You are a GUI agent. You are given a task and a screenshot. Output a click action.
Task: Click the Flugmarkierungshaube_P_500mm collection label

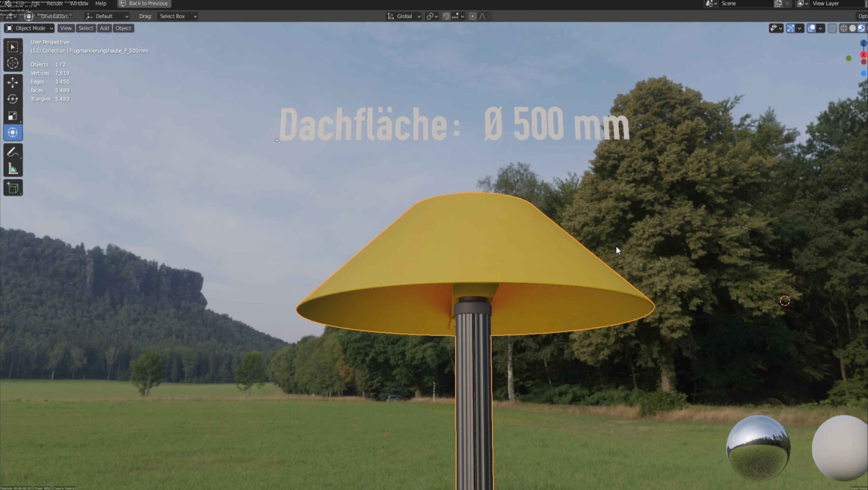[x=89, y=51]
